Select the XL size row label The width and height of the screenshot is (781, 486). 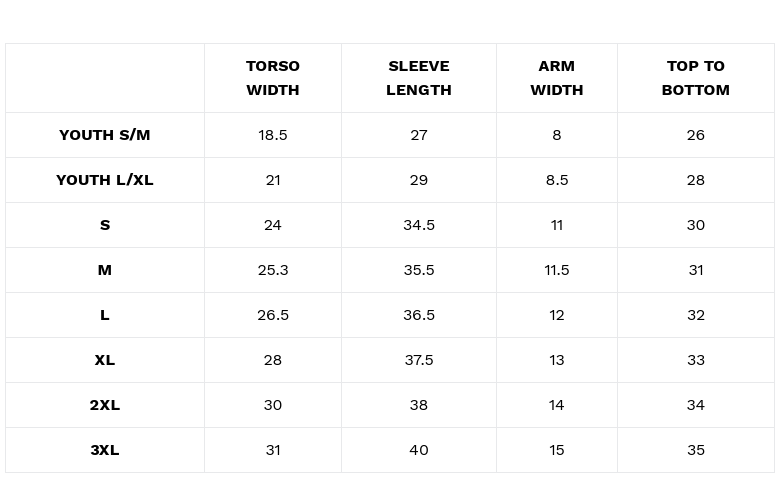point(105,360)
